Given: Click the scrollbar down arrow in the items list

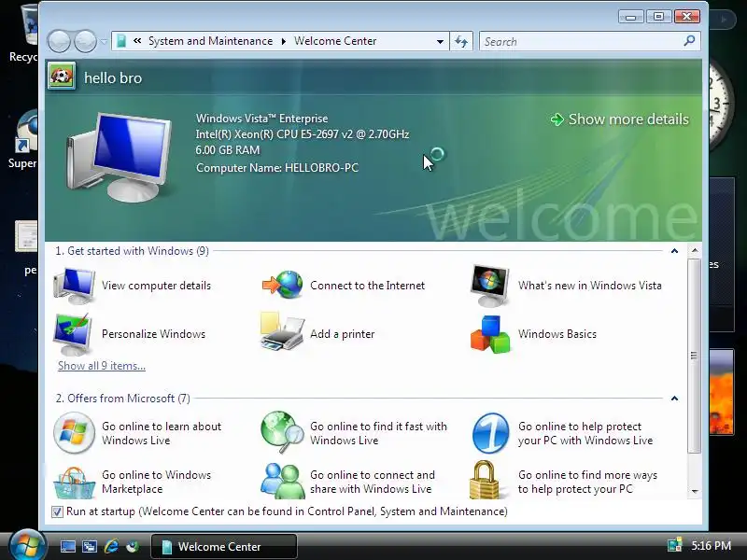Looking at the screenshot, I should (695, 492).
